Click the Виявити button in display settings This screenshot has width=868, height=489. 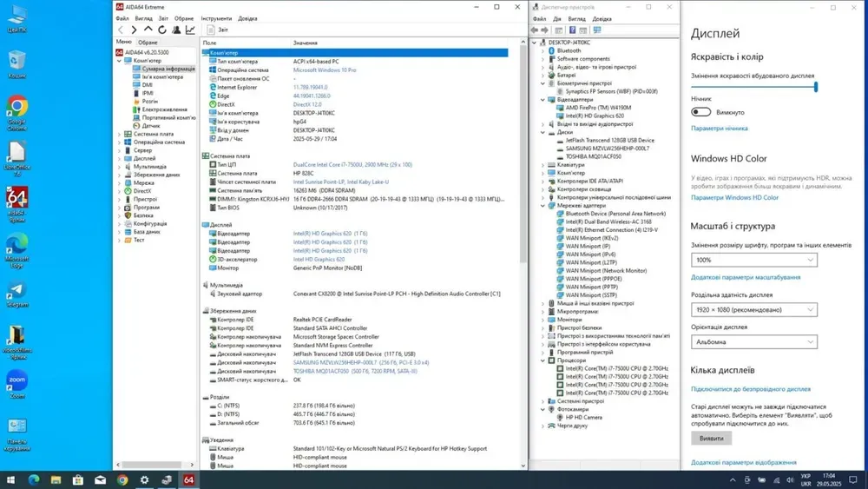point(711,439)
